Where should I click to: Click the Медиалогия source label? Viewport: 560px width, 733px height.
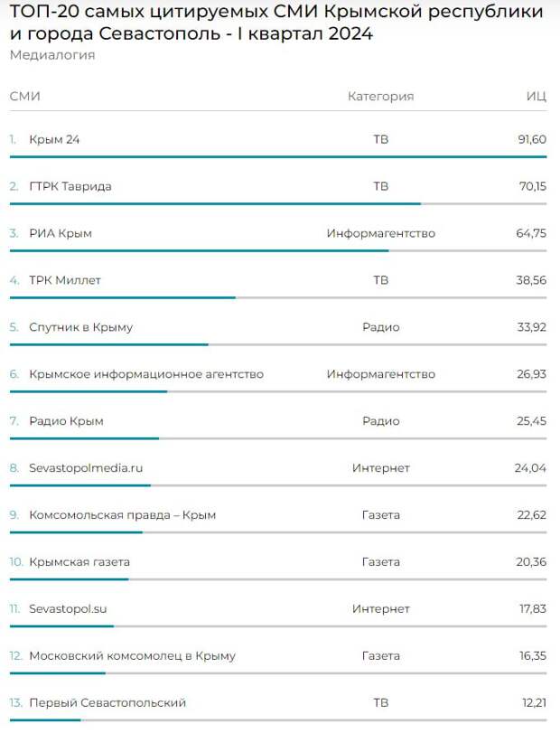point(52,55)
